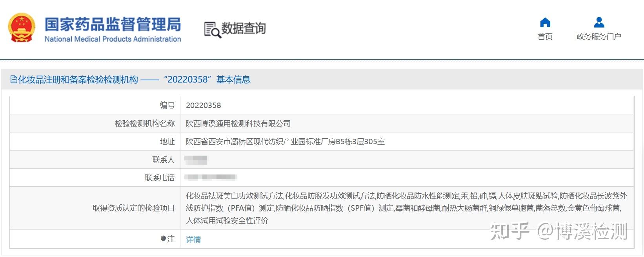Select the line starting with 线防护指数（PFA值）测定
644x257 pixels.
pos(404,208)
